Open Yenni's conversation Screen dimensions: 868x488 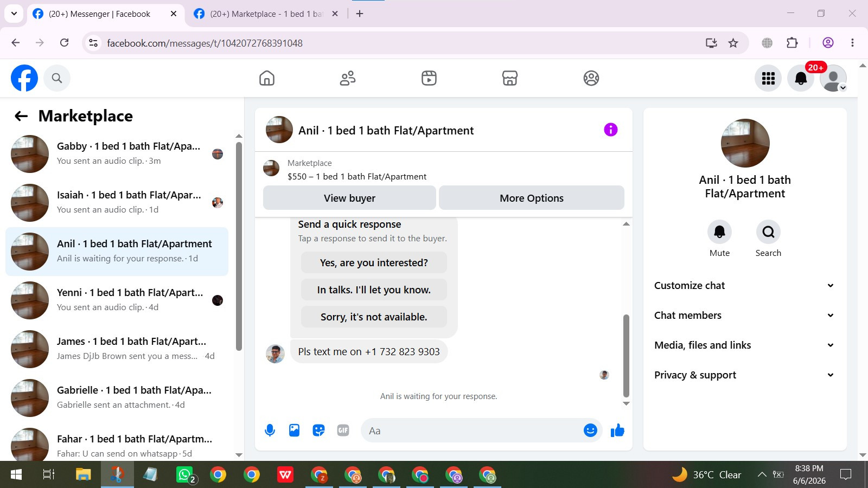pyautogui.click(x=117, y=300)
